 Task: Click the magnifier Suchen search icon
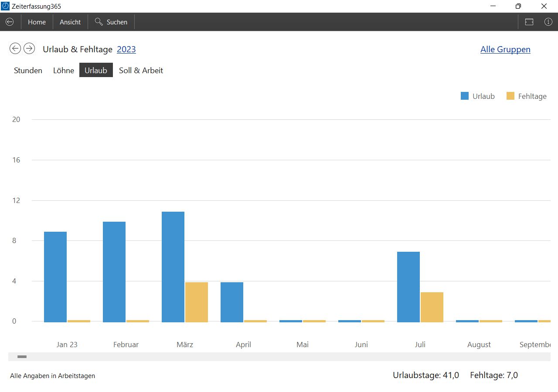tap(99, 22)
